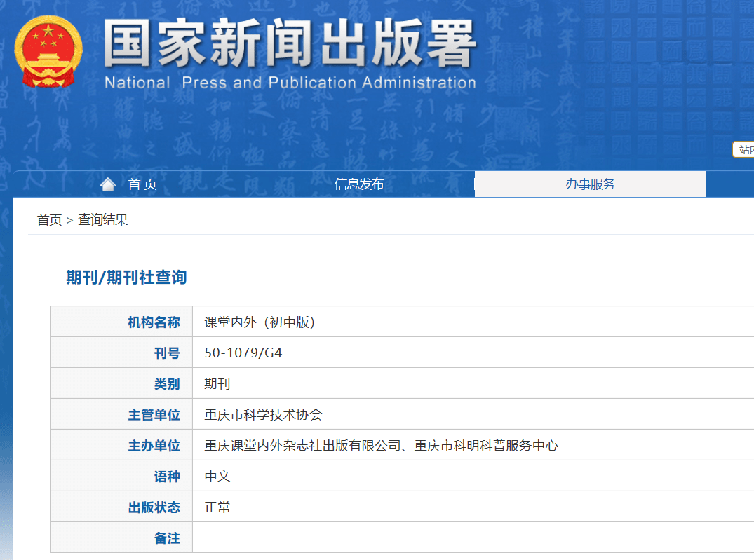The image size is (754, 560).
Task: Click the site search field at right edge
Action: [743, 149]
